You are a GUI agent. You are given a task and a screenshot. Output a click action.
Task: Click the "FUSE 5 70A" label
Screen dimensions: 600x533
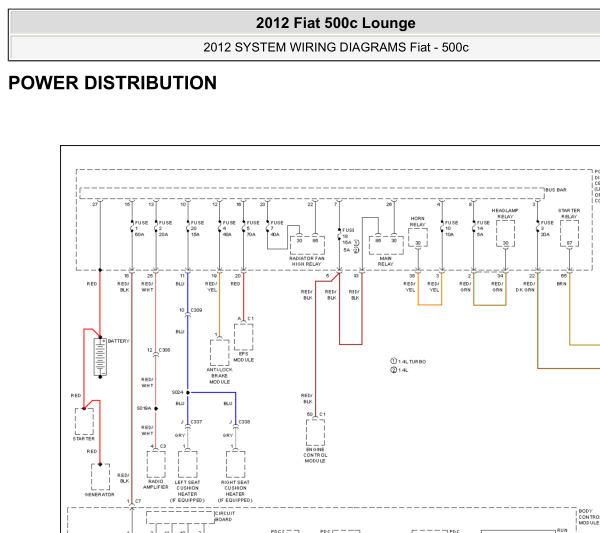[253, 228]
